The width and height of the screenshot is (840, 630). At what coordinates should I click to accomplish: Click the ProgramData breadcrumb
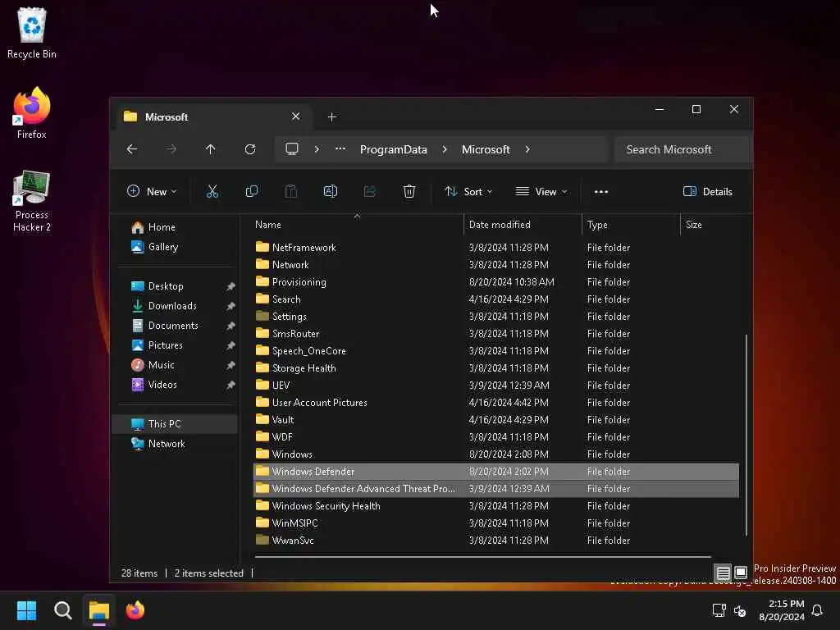pos(394,149)
